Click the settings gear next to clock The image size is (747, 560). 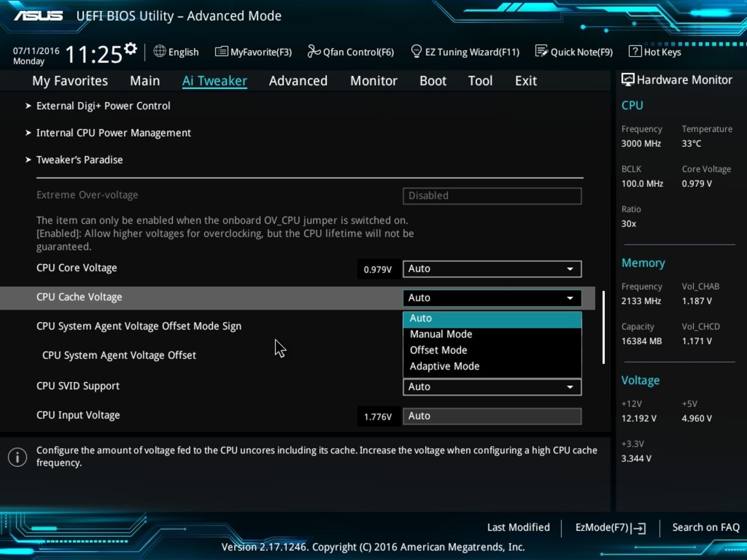pyautogui.click(x=130, y=49)
